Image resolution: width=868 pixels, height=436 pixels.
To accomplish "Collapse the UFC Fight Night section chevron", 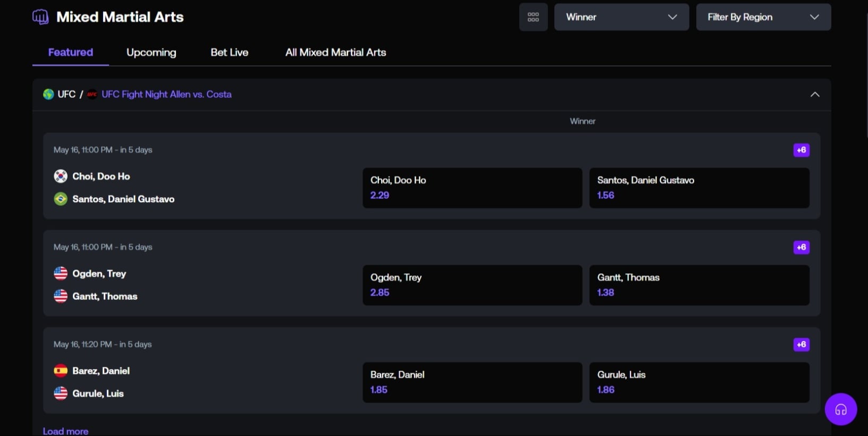I will [815, 94].
